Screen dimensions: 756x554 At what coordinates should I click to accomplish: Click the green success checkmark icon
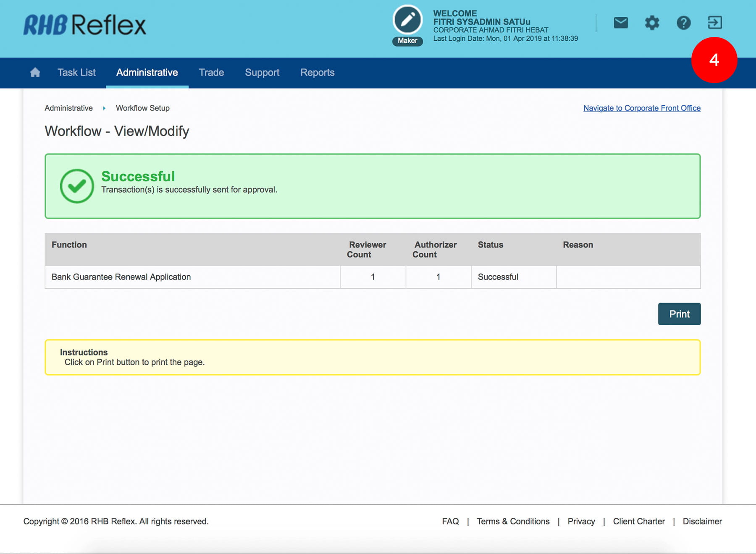click(x=77, y=186)
